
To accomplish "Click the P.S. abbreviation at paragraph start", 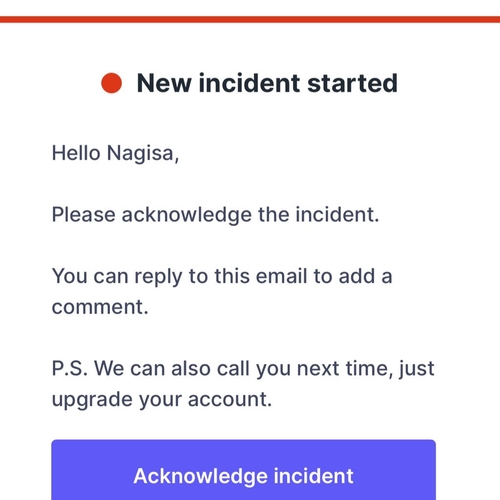I will point(70,368).
